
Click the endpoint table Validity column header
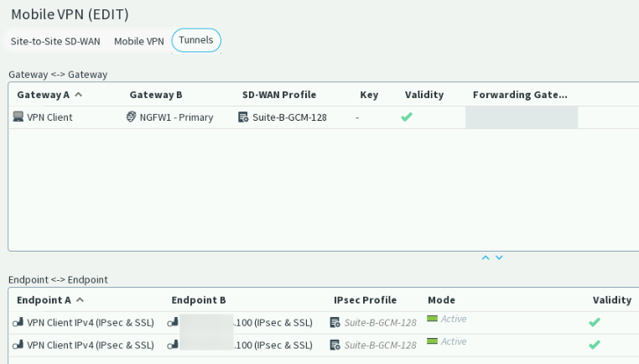click(x=612, y=300)
